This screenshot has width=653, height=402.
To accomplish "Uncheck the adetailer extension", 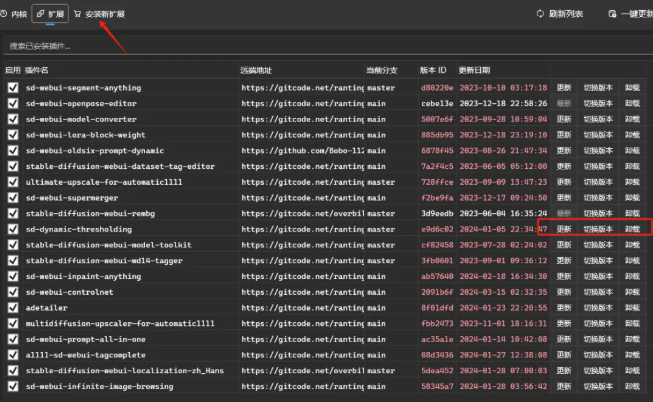I will pyautogui.click(x=13, y=308).
